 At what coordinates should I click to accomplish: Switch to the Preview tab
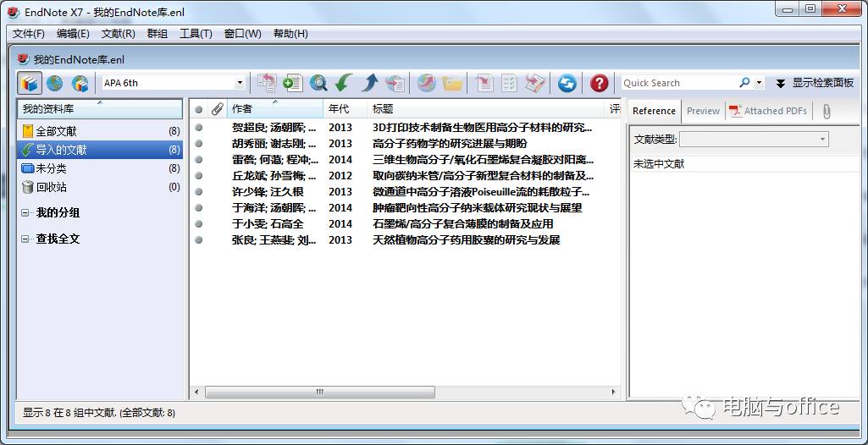pyautogui.click(x=703, y=111)
